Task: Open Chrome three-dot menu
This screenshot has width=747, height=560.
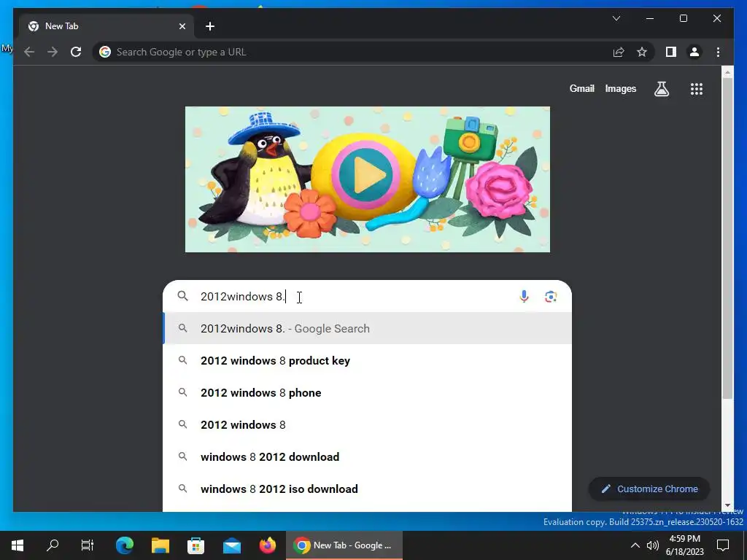Action: [718, 52]
